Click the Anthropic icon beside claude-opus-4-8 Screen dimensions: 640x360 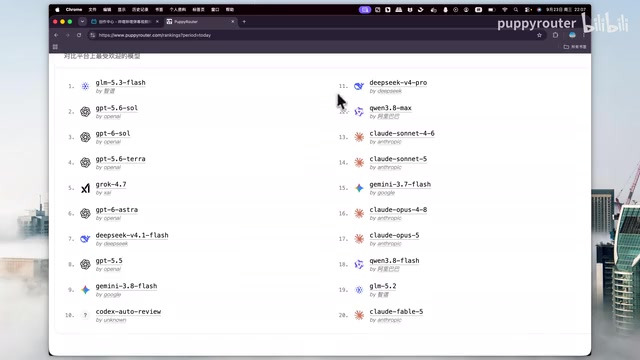coord(359,213)
